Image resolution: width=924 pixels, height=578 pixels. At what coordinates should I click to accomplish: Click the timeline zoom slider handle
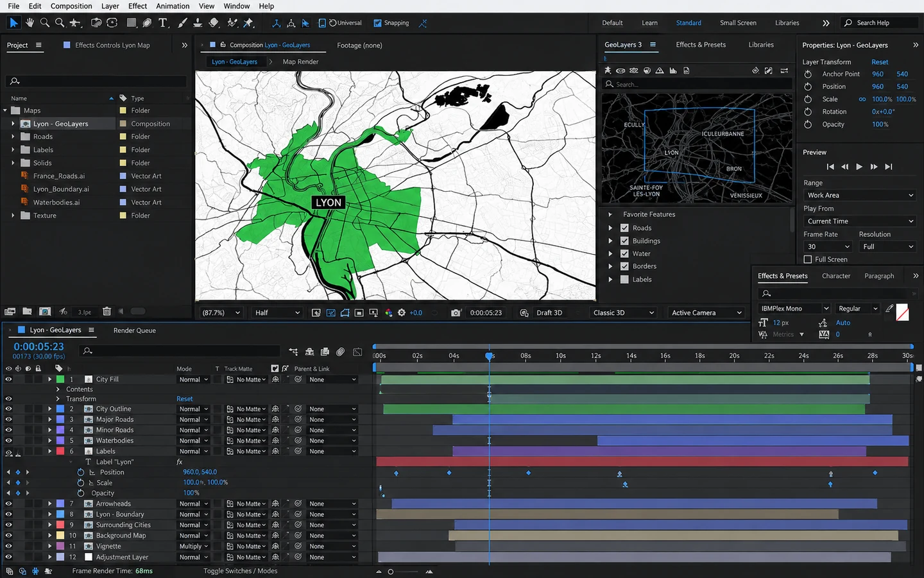pyautogui.click(x=390, y=572)
